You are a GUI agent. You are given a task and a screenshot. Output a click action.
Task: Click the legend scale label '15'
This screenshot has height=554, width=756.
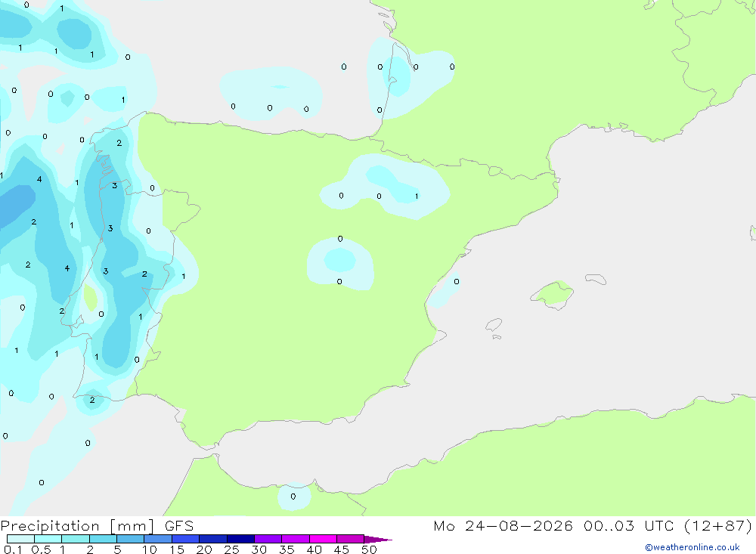[x=177, y=549]
